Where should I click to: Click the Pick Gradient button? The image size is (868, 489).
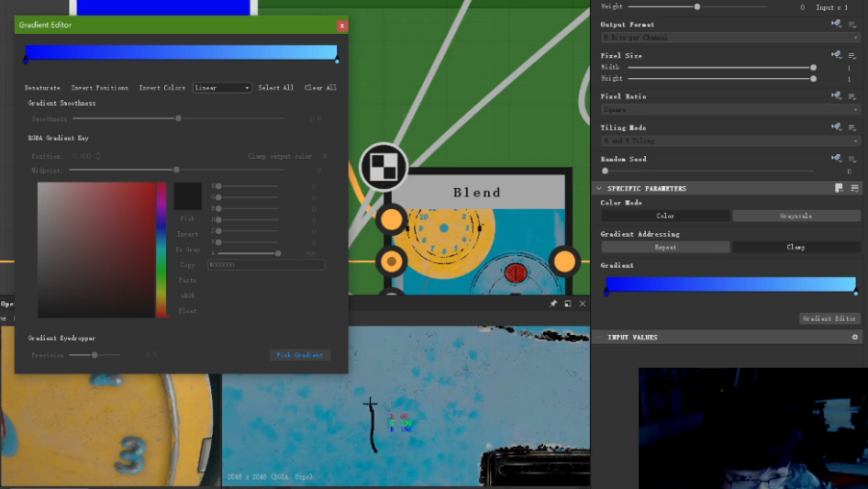(299, 355)
